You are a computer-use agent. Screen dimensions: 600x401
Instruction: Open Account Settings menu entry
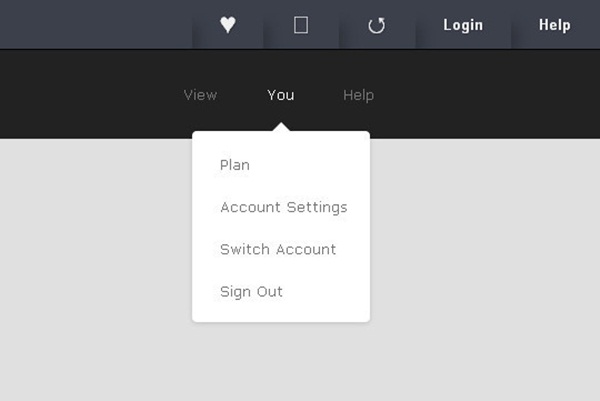click(284, 207)
